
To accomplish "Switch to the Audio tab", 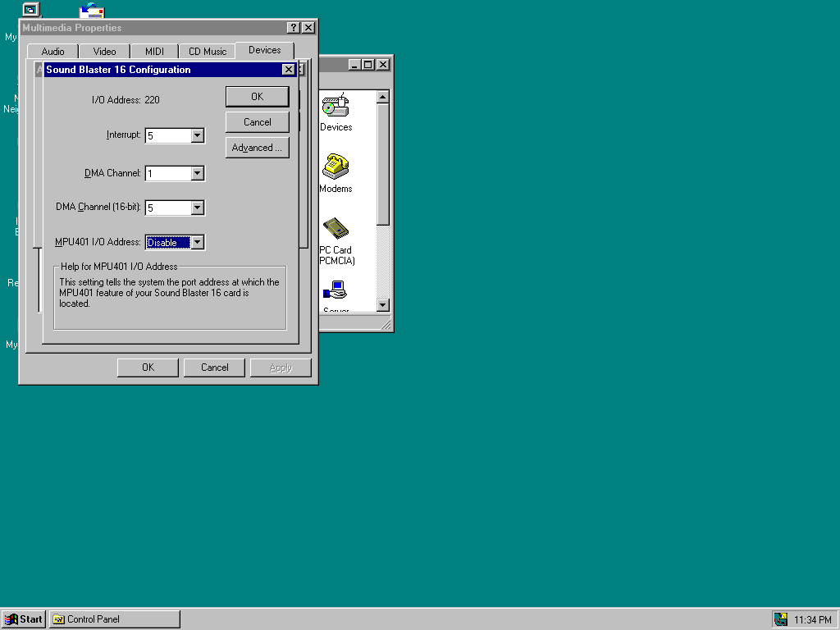I will coord(52,51).
